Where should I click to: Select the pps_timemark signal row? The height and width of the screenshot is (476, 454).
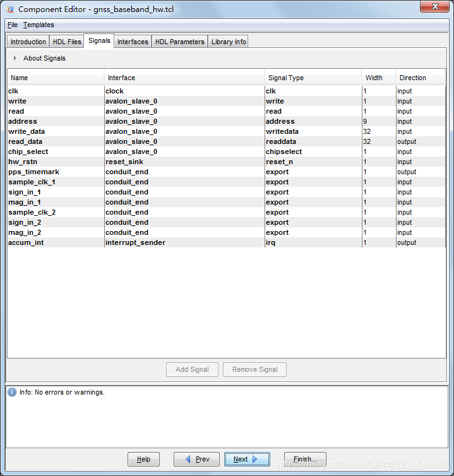coord(227,172)
